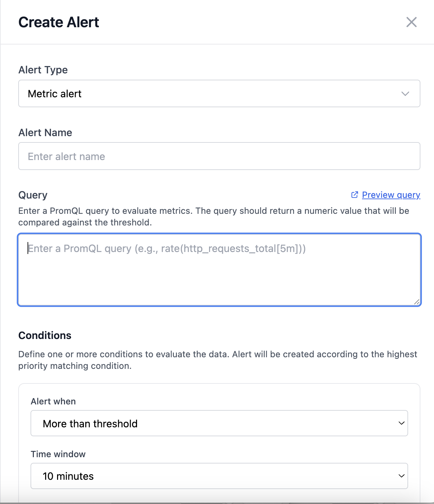Screen dimensions: 434x504
Task: Click the Alert when label
Action: click(53, 401)
